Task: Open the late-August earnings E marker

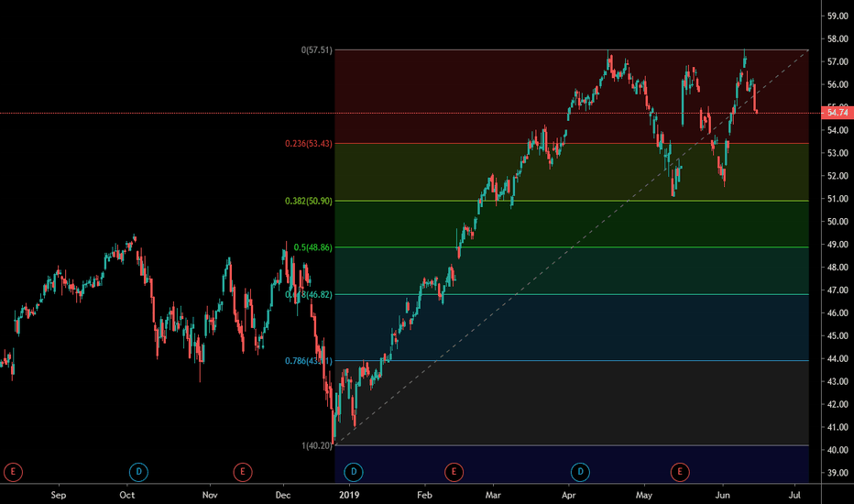Action: pyautogui.click(x=13, y=472)
